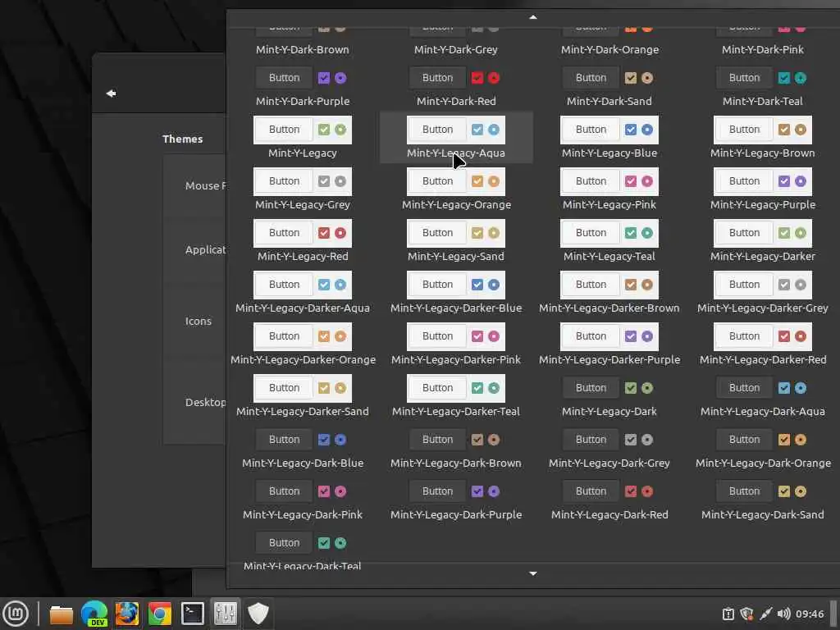The height and width of the screenshot is (630, 840).
Task: Choose the Mint-Y-Legacy-Orange theme
Action: [x=456, y=189]
